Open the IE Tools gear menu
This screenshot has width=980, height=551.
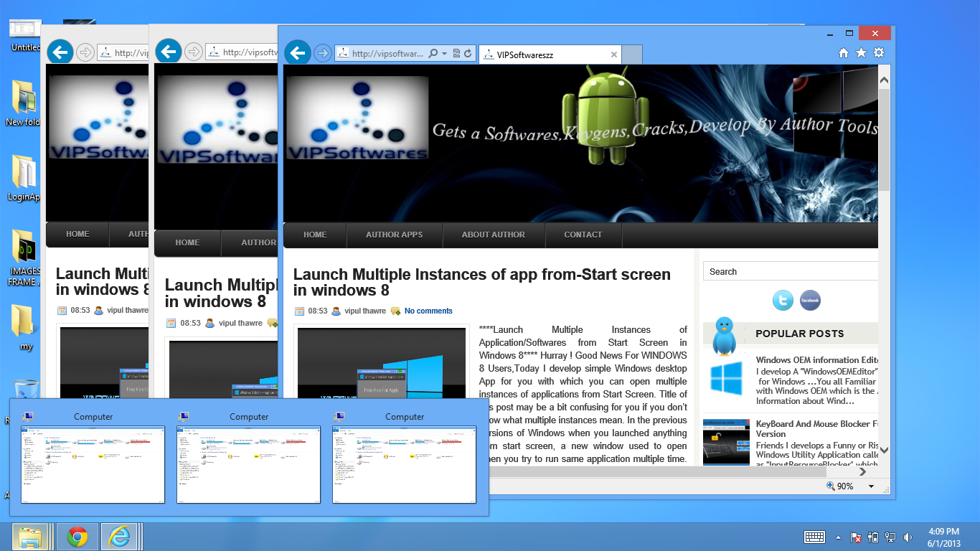(879, 53)
